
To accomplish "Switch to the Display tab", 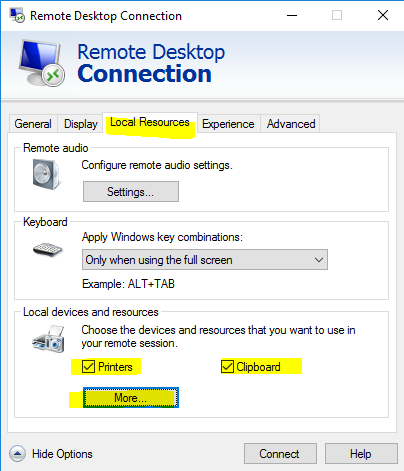I will coord(81,124).
